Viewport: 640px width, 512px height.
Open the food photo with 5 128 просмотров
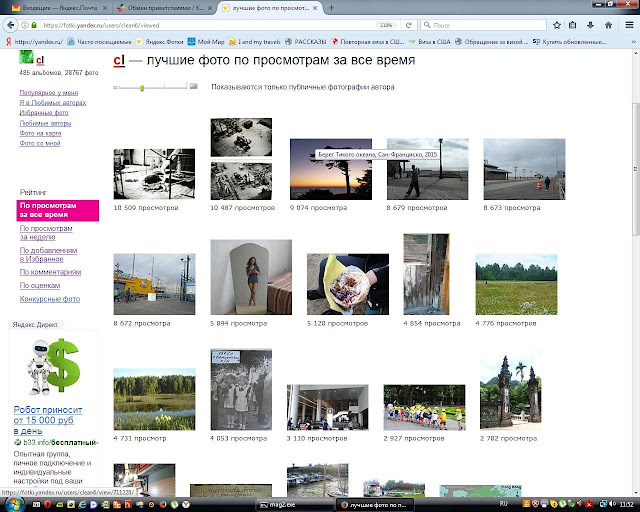coord(348,284)
